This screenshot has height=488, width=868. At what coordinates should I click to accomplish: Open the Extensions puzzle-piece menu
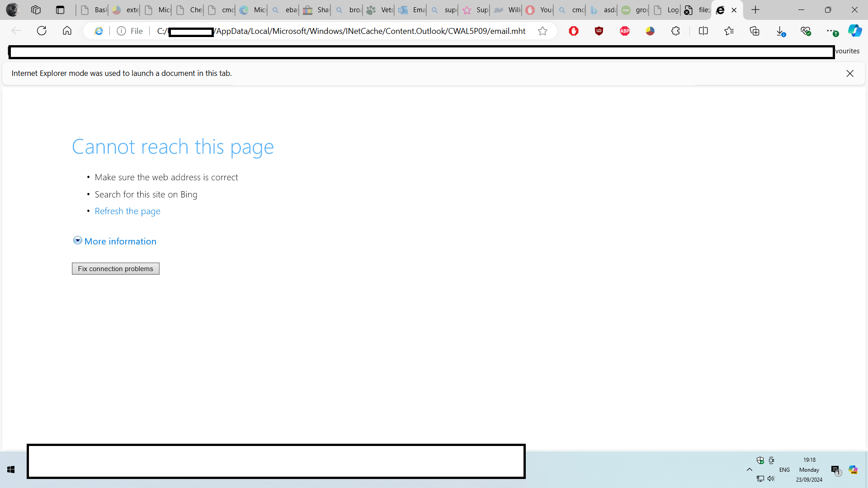click(x=675, y=31)
